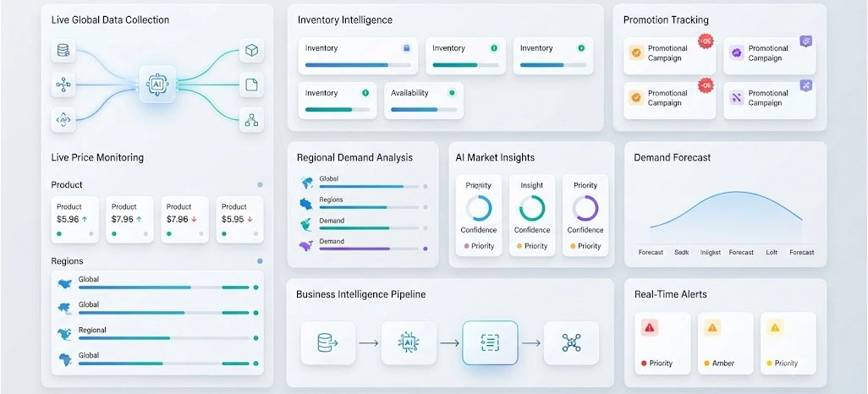Click the blue confidence donut chart
Viewport: 868px width, 394px height.
coord(479,208)
